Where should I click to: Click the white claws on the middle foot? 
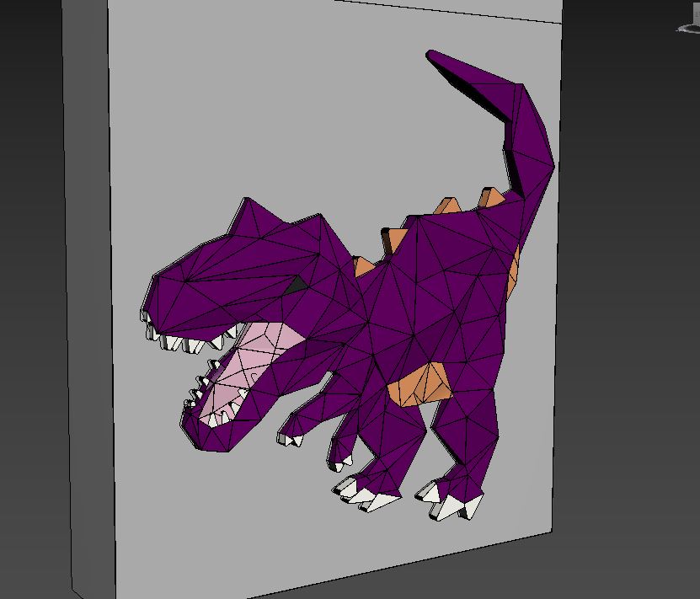point(371,499)
